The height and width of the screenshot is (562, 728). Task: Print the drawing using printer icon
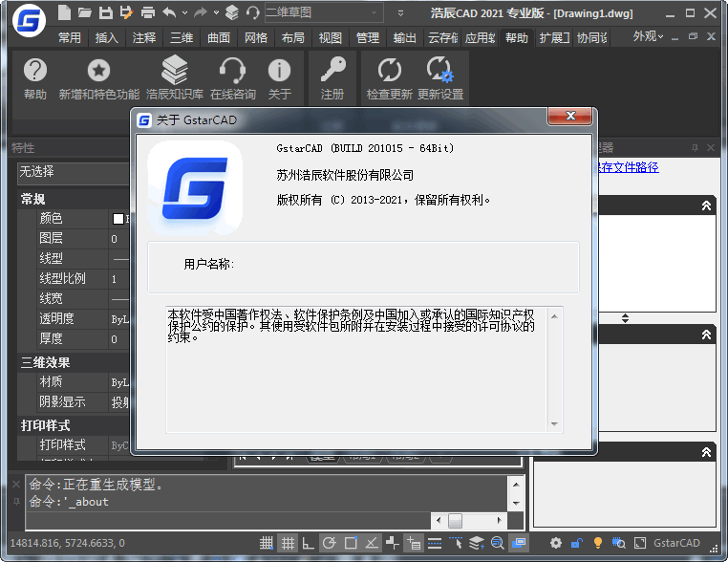tap(148, 12)
